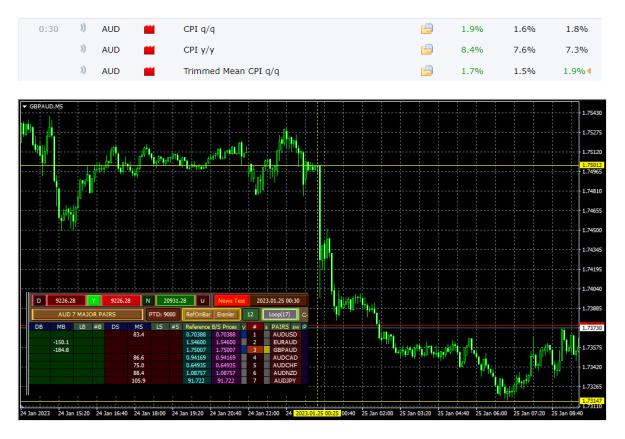Click the green Y button in the panel
The height and width of the screenshot is (439, 625).
93,301
